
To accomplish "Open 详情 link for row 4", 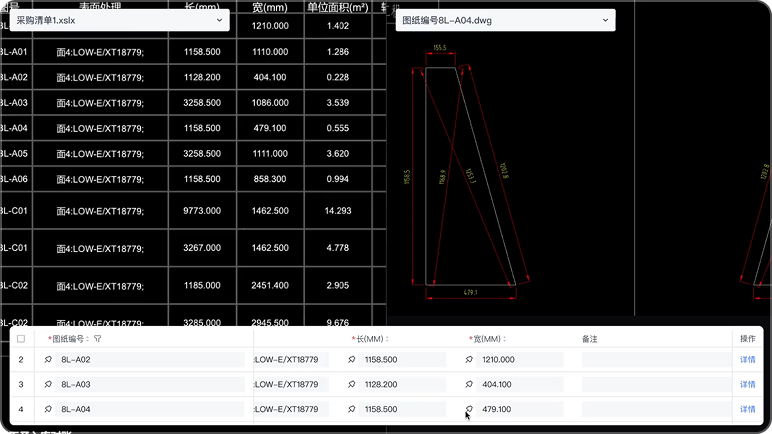I will 747,409.
